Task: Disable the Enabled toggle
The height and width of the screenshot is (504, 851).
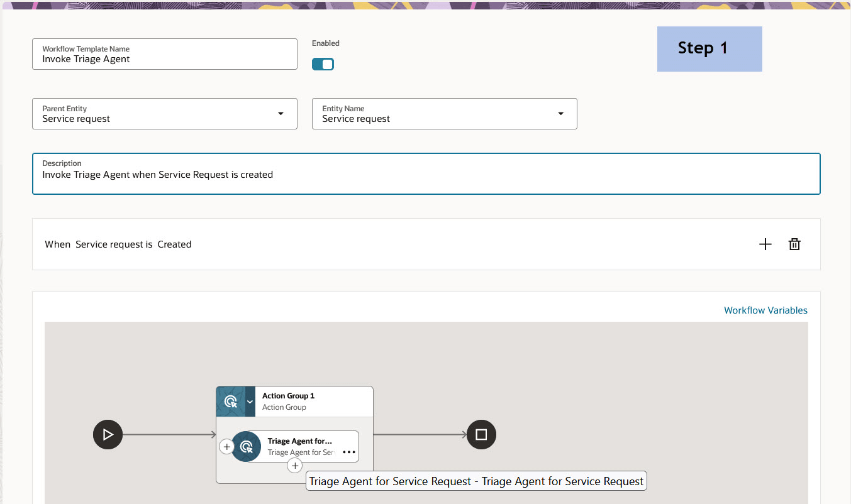Action: coord(323,63)
